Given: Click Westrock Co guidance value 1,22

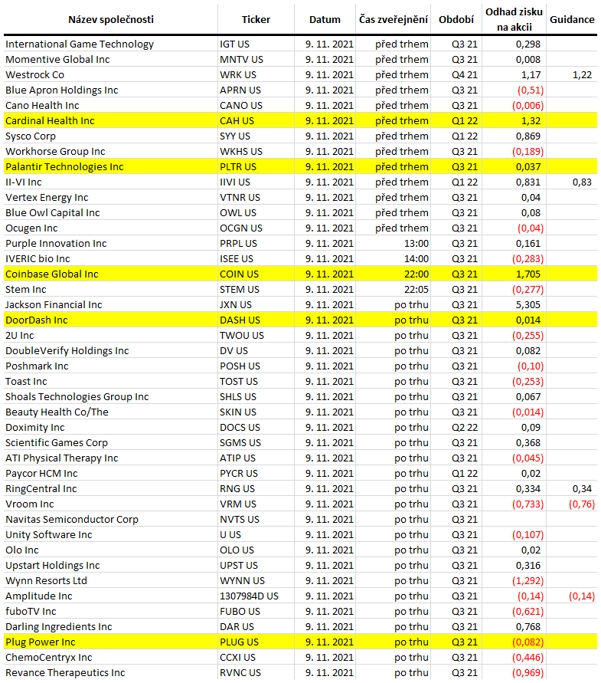Looking at the screenshot, I should 582,75.
